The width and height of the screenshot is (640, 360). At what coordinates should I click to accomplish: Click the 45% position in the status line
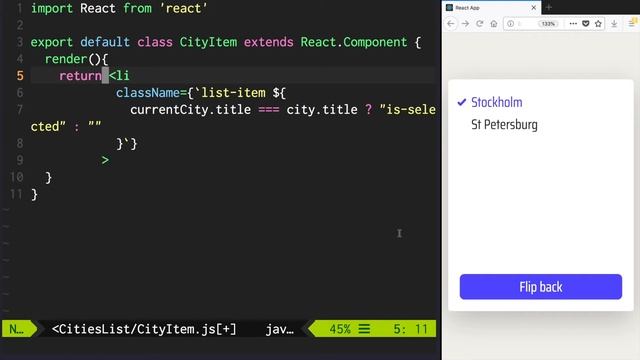click(340, 329)
